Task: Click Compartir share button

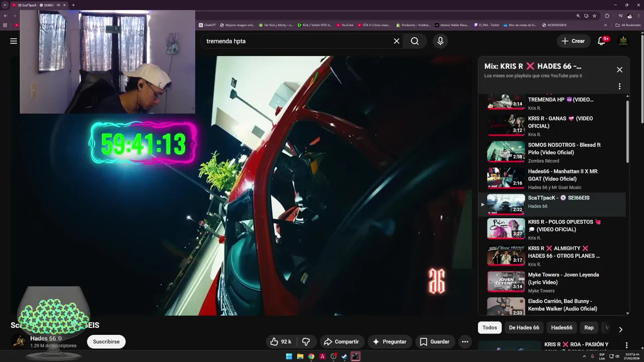Action: (x=341, y=342)
